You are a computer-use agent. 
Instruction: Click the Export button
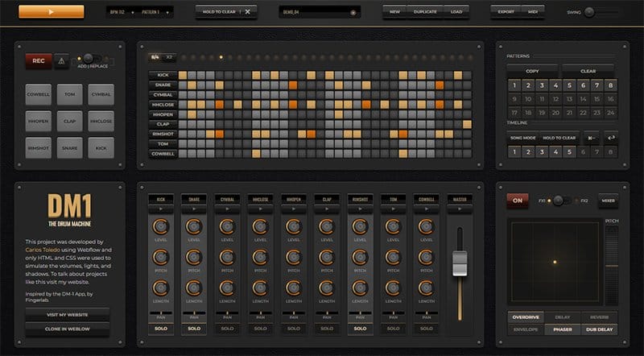tap(506, 12)
